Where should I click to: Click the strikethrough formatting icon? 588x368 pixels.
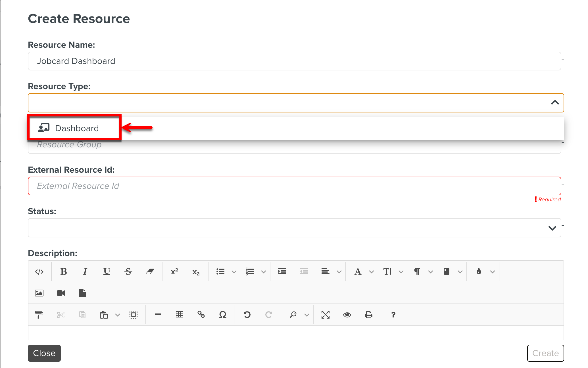coord(128,272)
